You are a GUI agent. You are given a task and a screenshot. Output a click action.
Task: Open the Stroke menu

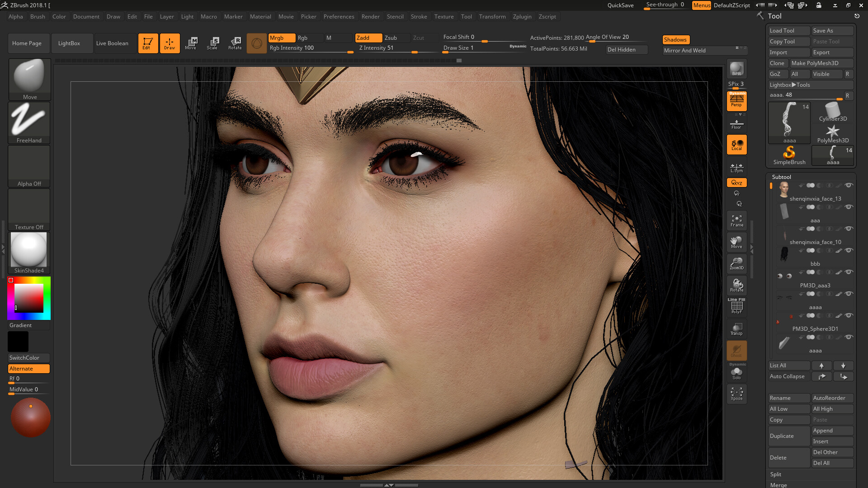(419, 17)
